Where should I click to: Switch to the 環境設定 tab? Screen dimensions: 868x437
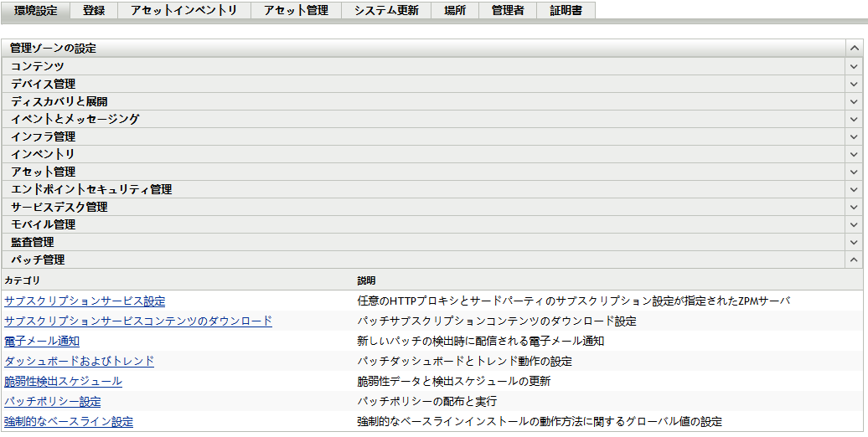[35, 11]
